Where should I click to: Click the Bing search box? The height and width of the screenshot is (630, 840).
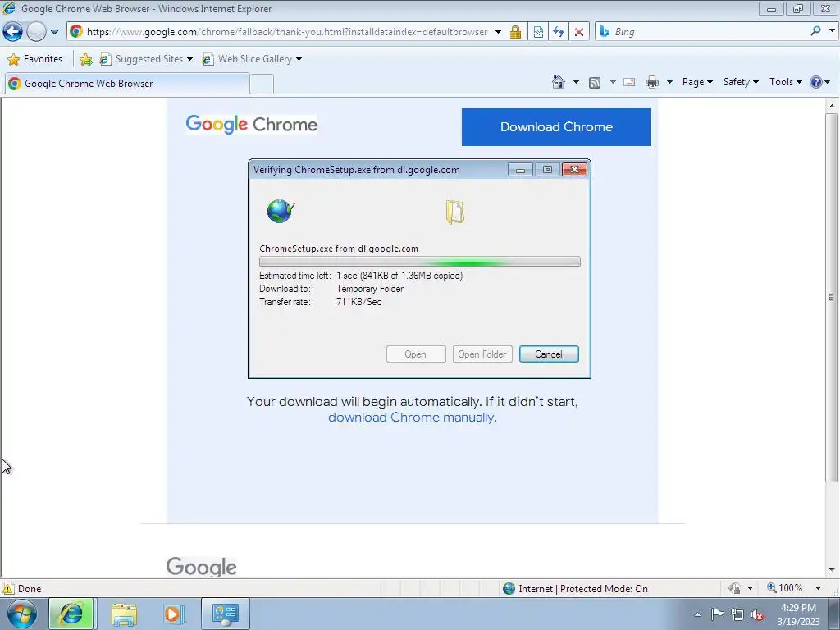(702, 32)
